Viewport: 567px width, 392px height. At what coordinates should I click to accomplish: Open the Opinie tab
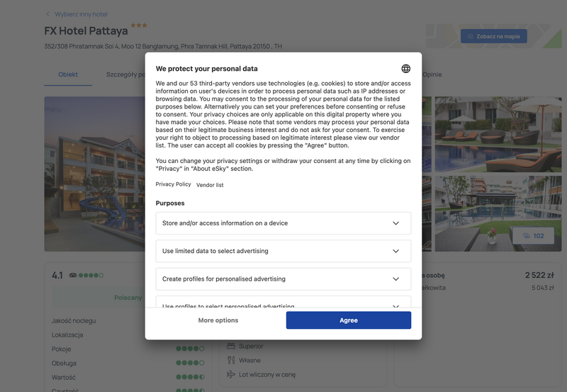[432, 74]
